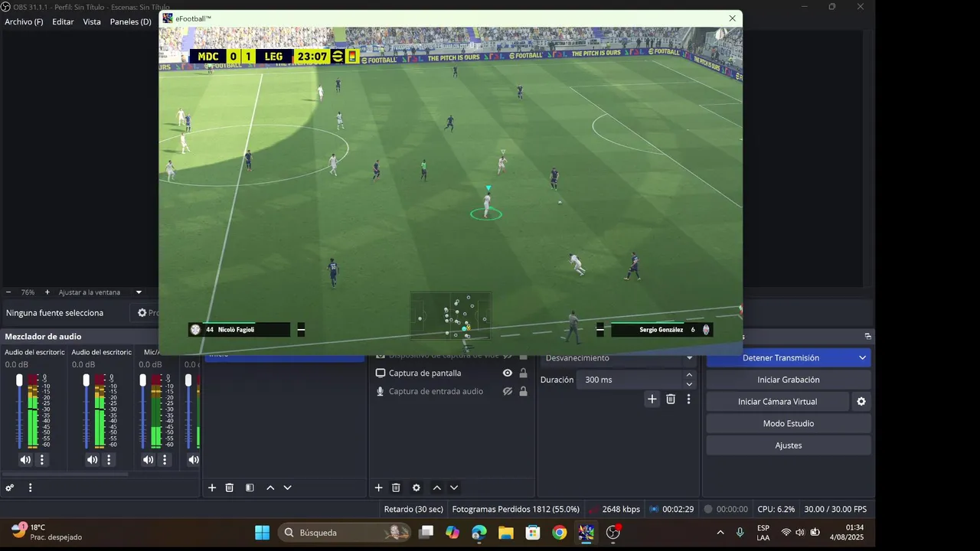Image resolution: width=980 pixels, height=551 pixels.
Task: Open Editar menu
Action: [63, 21]
